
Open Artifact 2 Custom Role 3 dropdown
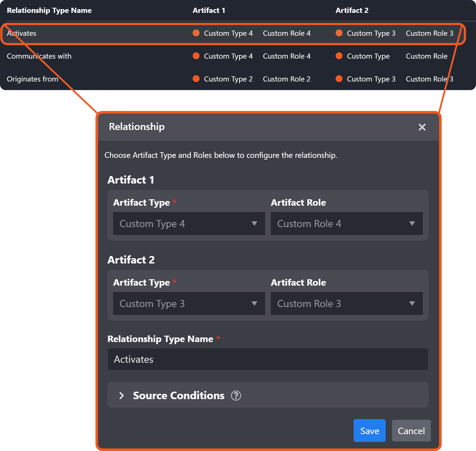pyautogui.click(x=346, y=303)
